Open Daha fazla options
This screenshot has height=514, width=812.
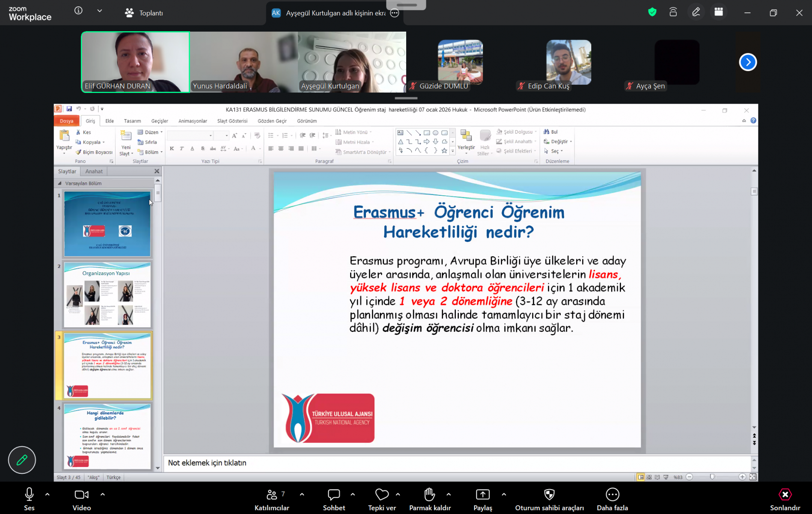612,495
